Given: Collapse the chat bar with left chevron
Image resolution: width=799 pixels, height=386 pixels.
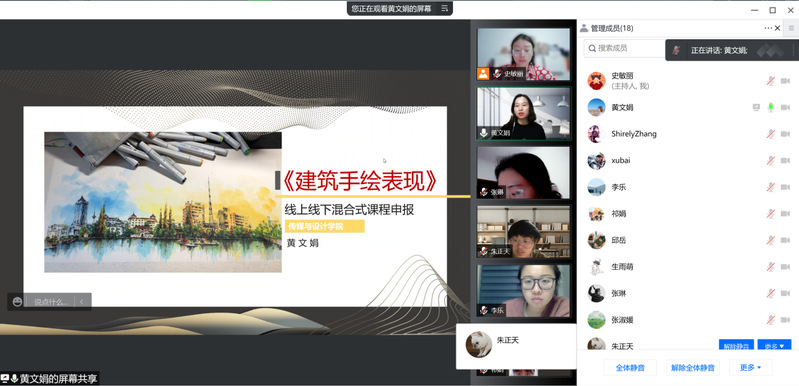Looking at the screenshot, I should click(82, 302).
